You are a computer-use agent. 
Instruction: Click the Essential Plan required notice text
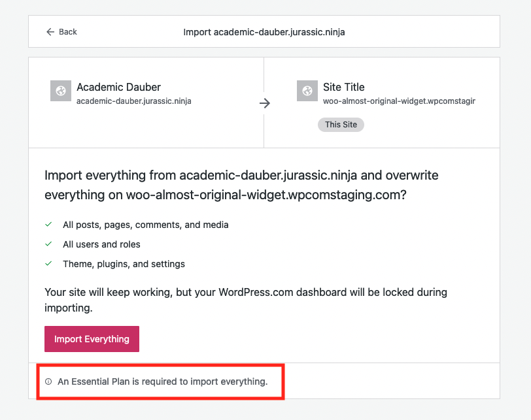pyautogui.click(x=162, y=381)
